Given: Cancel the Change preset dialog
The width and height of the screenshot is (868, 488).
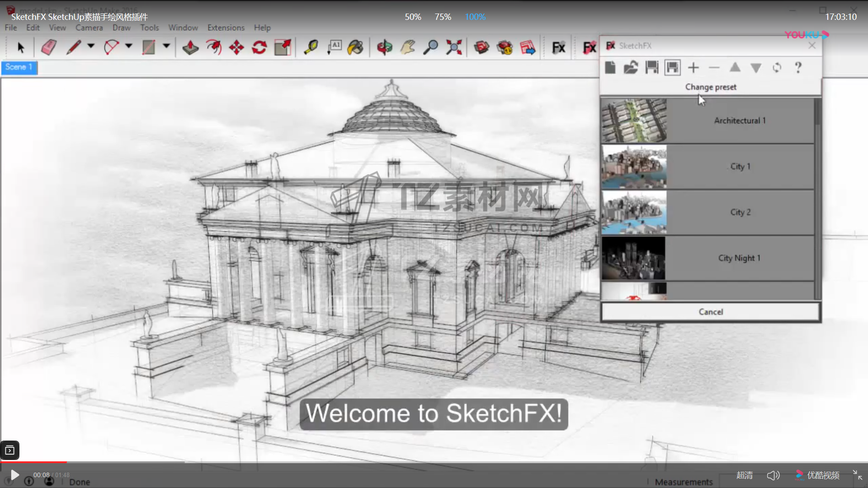Looking at the screenshot, I should pos(710,312).
